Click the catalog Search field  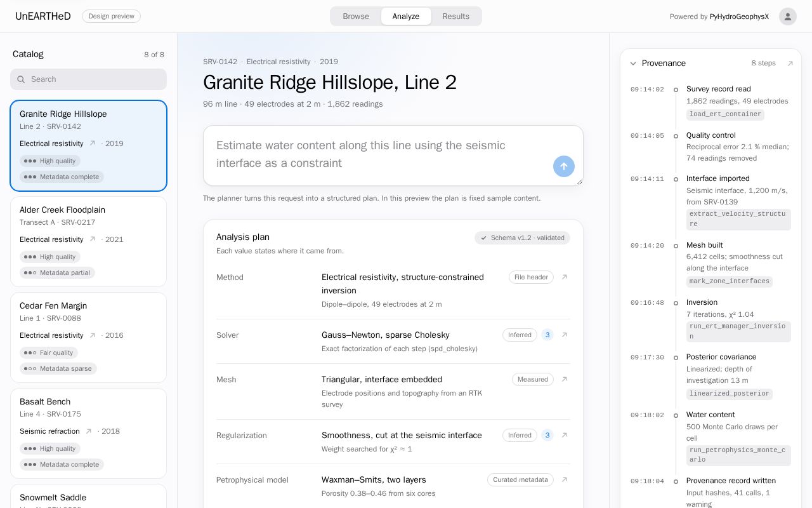click(x=88, y=79)
